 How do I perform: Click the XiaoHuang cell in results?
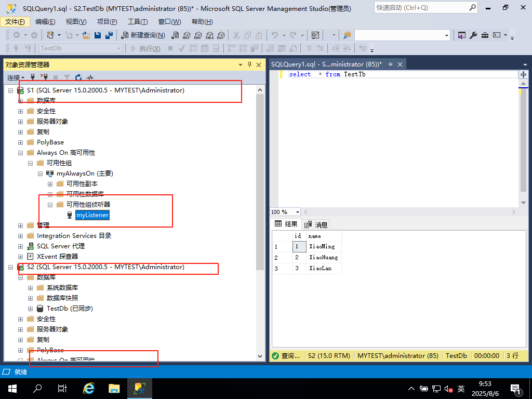click(x=324, y=258)
